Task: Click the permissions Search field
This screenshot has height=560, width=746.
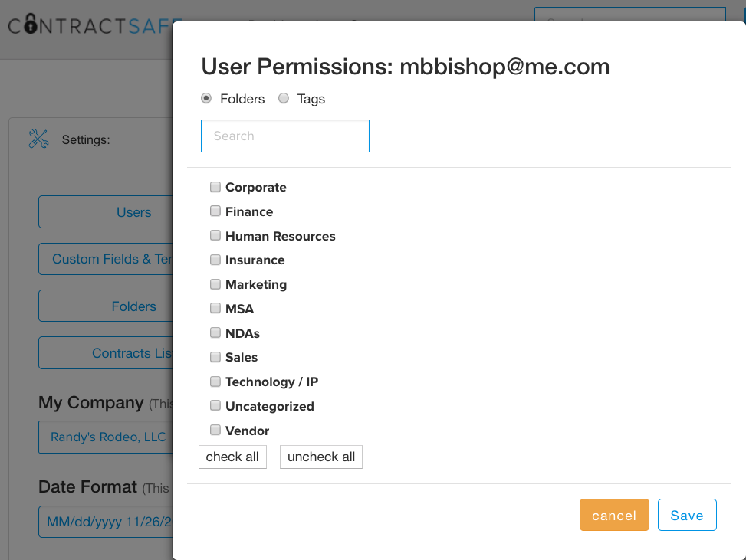Action: coord(284,136)
